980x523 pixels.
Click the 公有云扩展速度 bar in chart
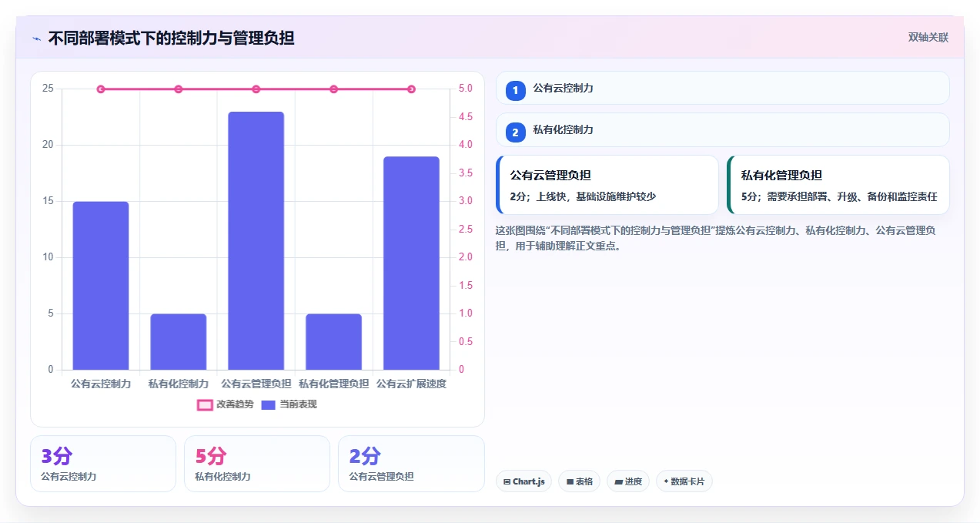[x=411, y=263]
